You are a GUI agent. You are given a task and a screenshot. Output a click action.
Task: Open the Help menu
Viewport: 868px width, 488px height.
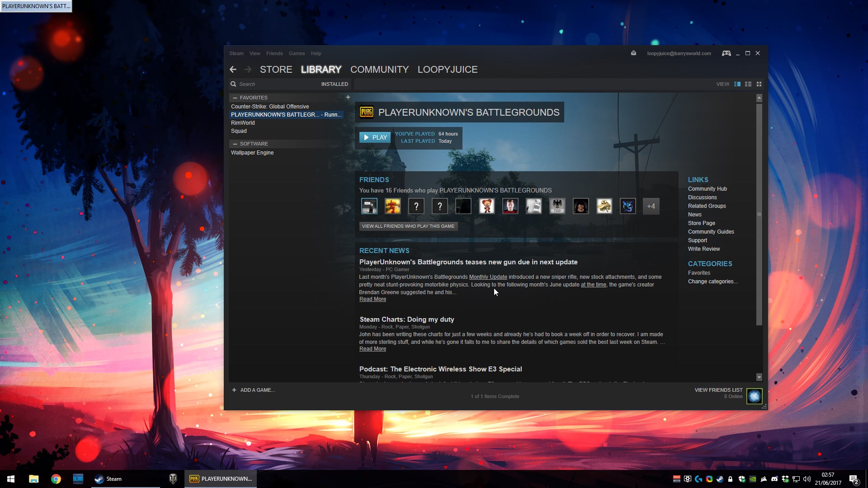click(x=316, y=53)
